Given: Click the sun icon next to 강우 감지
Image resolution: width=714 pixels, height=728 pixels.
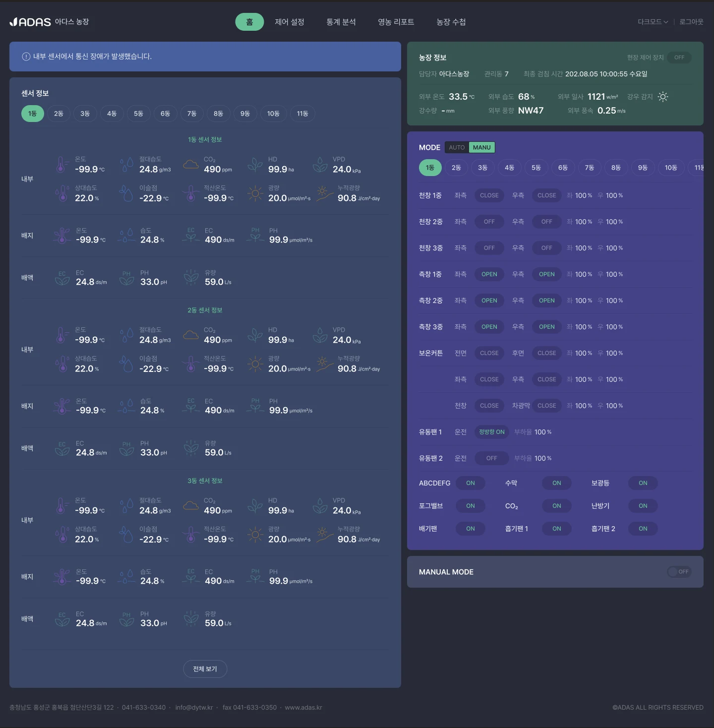Looking at the screenshot, I should pos(663,97).
